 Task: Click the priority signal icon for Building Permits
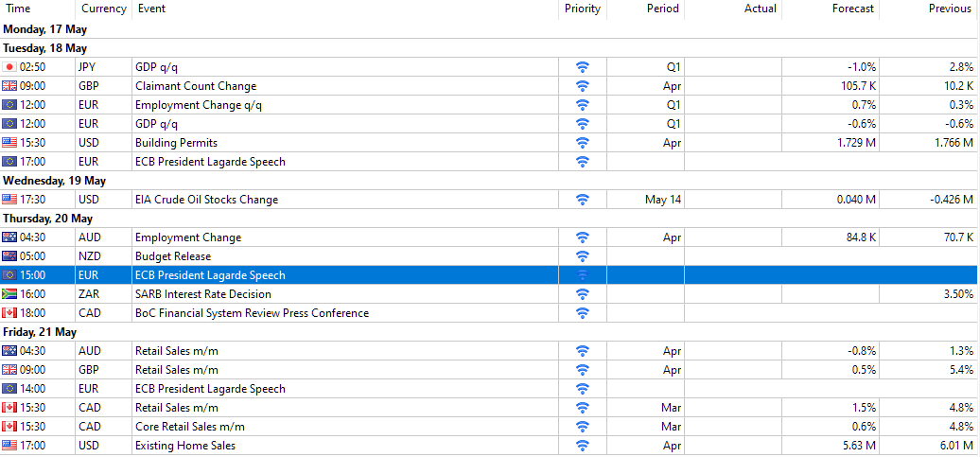pyautogui.click(x=583, y=143)
